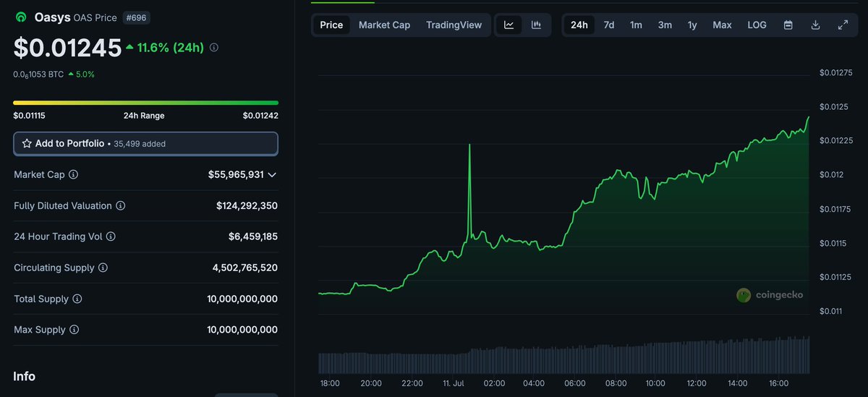Click the $0.01242 range high value
The image size is (868, 397).
click(x=260, y=116)
